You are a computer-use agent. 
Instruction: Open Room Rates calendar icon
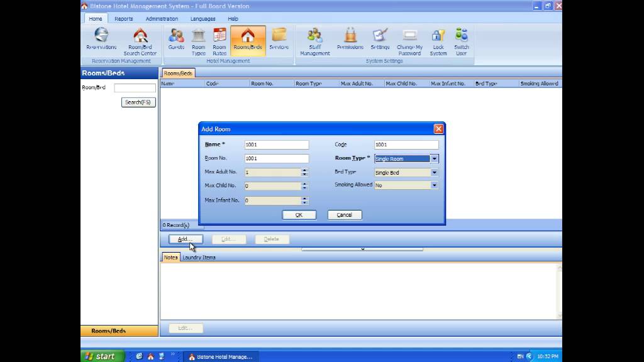pos(219,42)
